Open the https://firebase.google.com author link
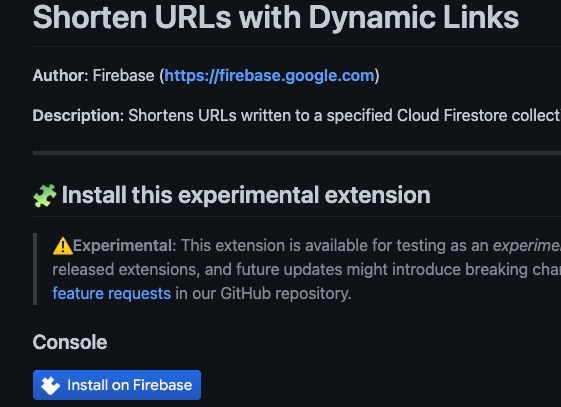This screenshot has width=561, height=407. coord(269,75)
